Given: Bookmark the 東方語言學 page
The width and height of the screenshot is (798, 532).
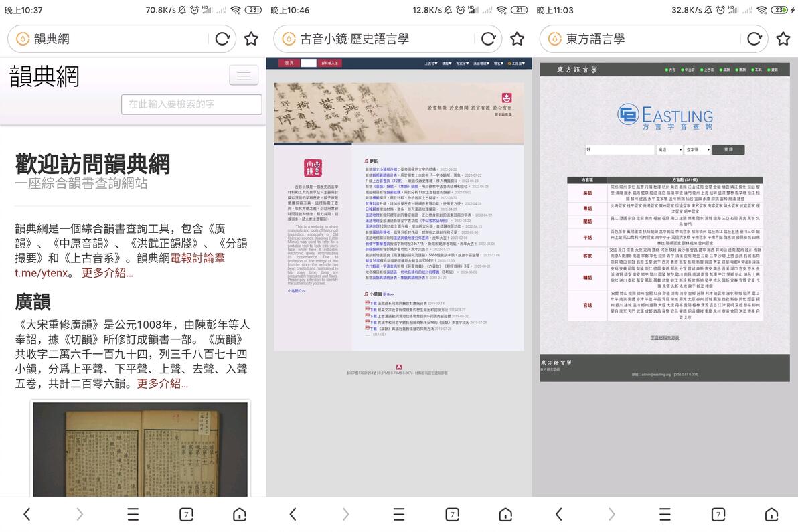Looking at the screenshot, I should click(783, 39).
